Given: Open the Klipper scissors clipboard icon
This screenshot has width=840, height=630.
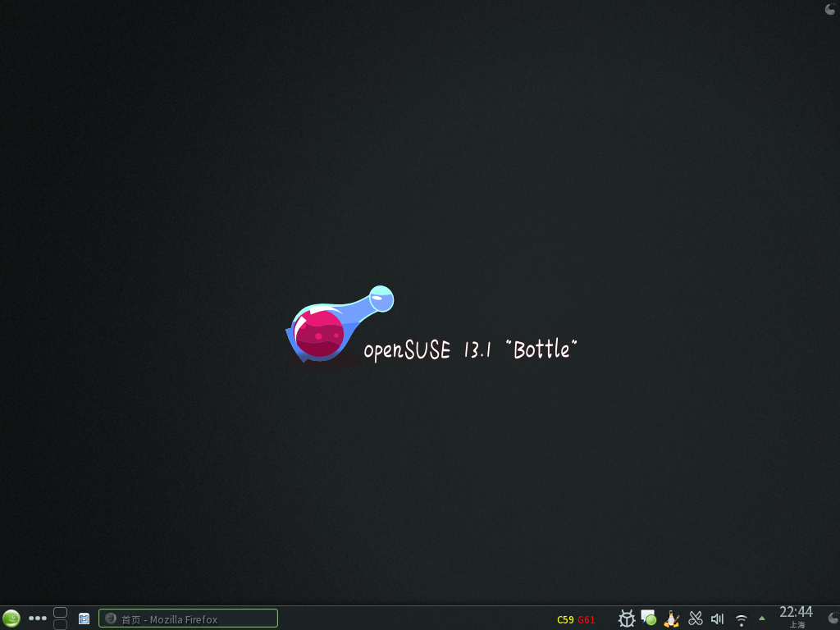Looking at the screenshot, I should [696, 619].
